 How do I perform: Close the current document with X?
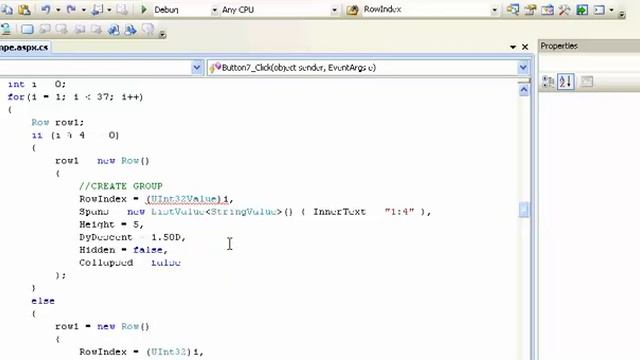pos(525,47)
